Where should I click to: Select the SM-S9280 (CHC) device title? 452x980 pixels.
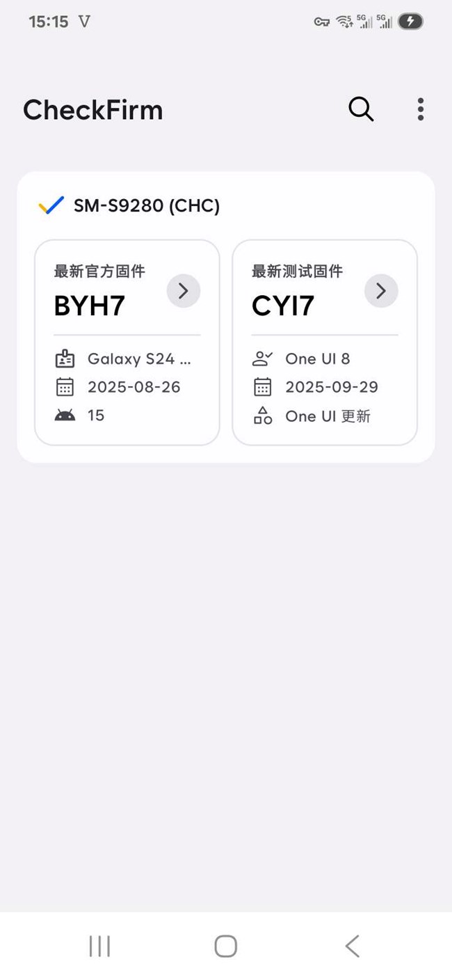[147, 206]
